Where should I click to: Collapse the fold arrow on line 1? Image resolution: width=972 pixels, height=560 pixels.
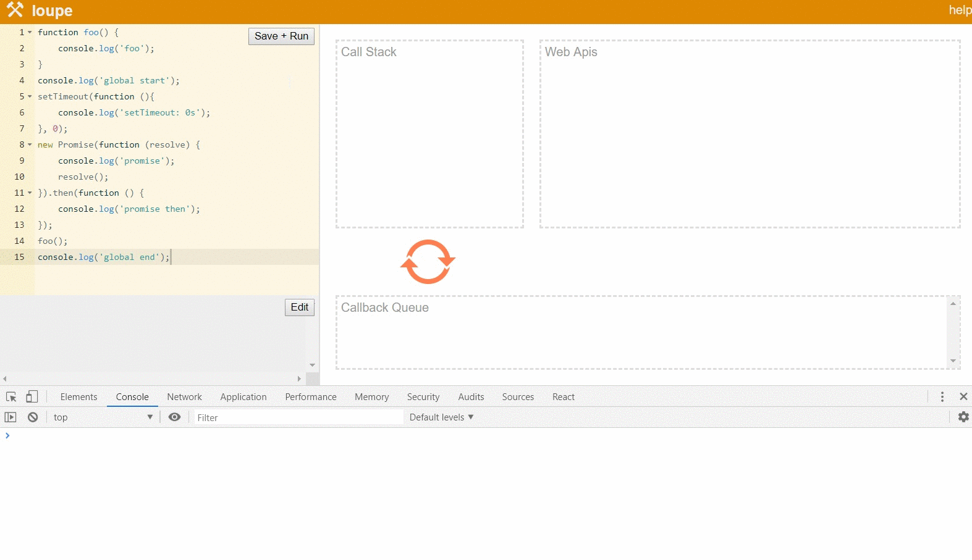pos(30,32)
